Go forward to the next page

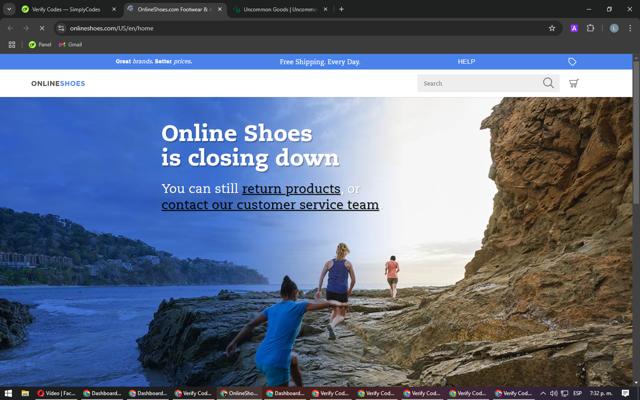point(26,28)
